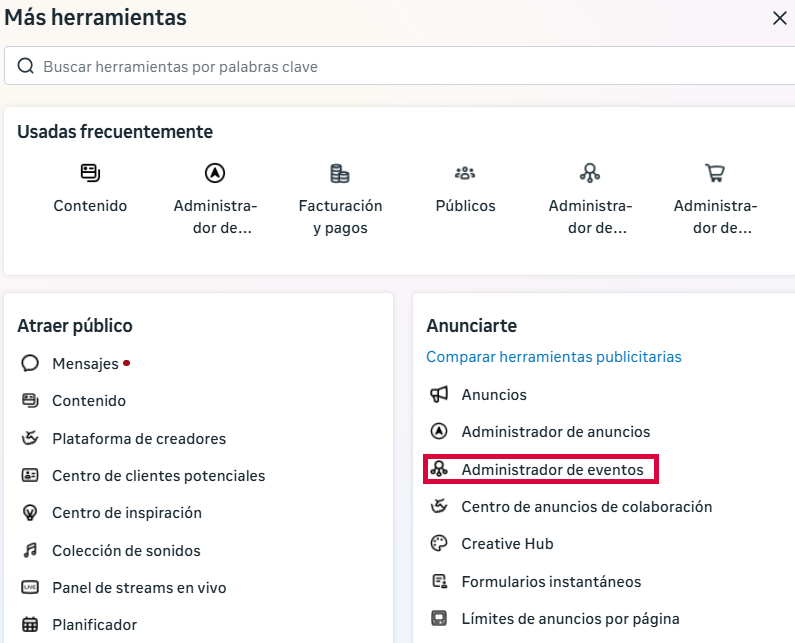Click the Mensajes speech bubble icon
Screen dimensions: 795x643
pos(30,363)
